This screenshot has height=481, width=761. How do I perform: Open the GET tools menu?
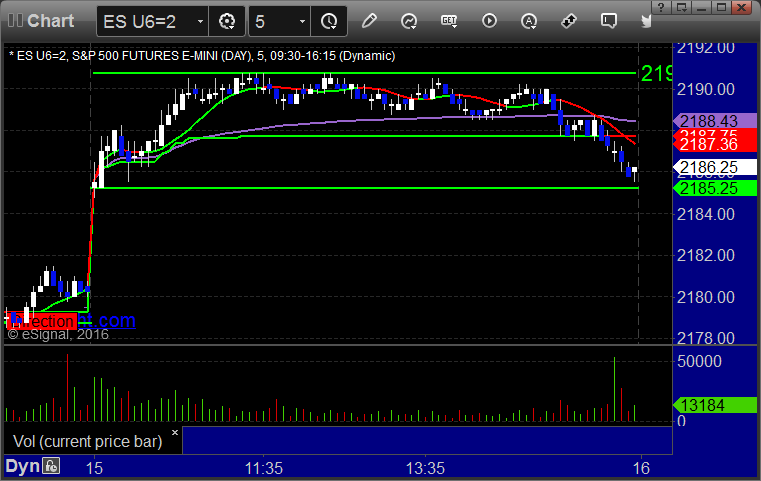(x=449, y=21)
